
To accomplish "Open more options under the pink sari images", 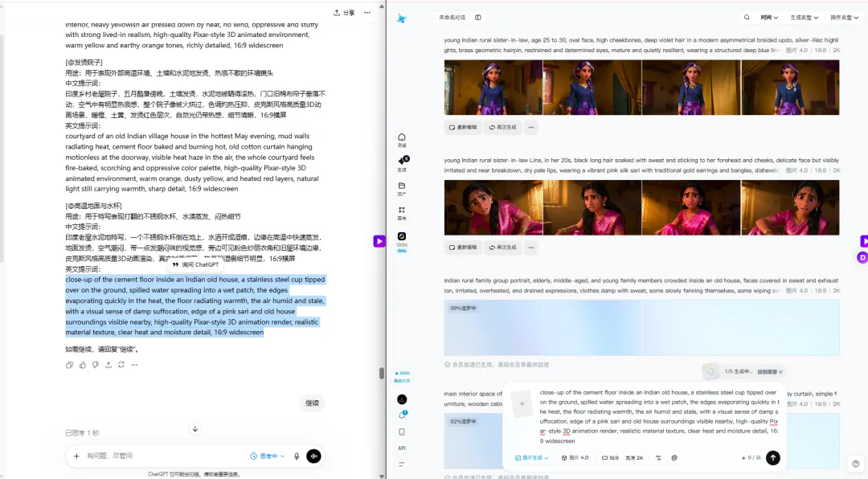I will click(x=531, y=248).
